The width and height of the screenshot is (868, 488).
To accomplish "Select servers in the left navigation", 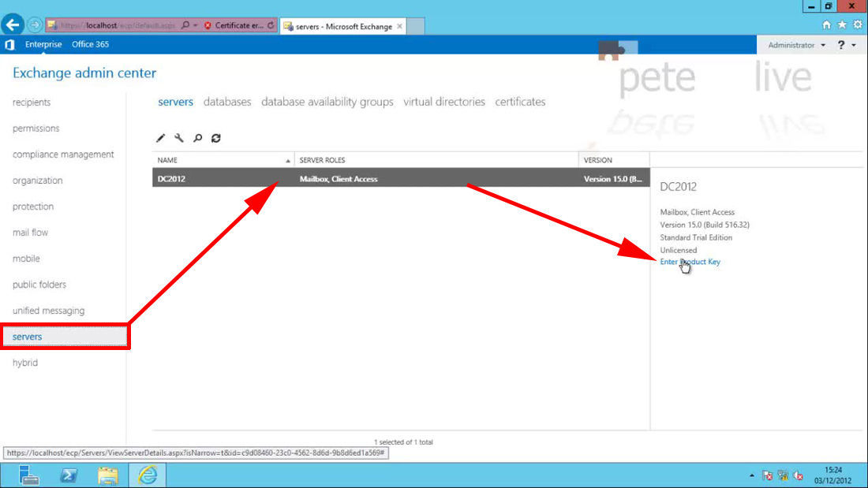I will [x=65, y=337].
